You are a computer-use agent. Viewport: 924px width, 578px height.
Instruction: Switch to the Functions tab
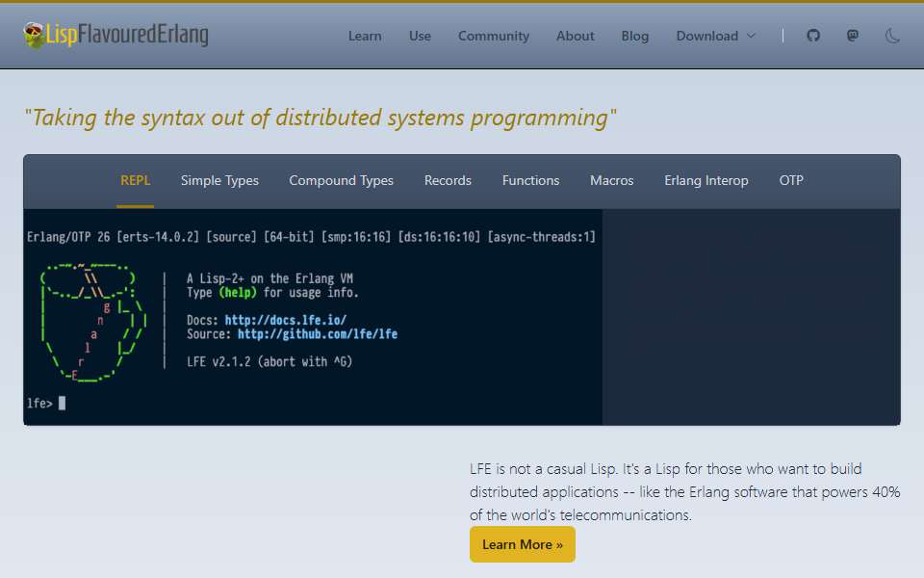point(530,180)
